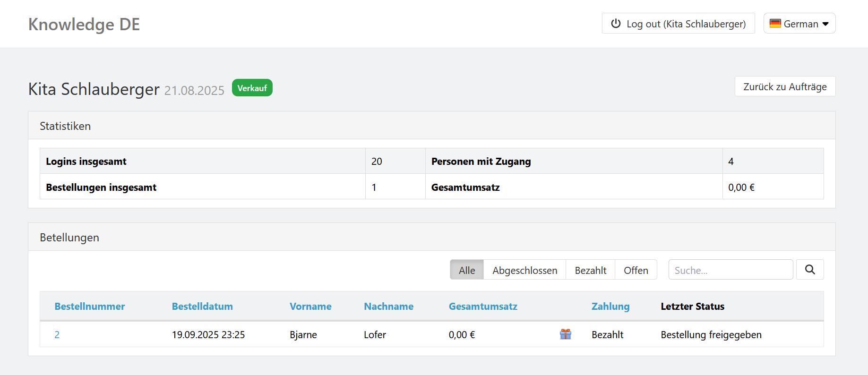Click the Personen mit Zugang value 4

pos(731,162)
